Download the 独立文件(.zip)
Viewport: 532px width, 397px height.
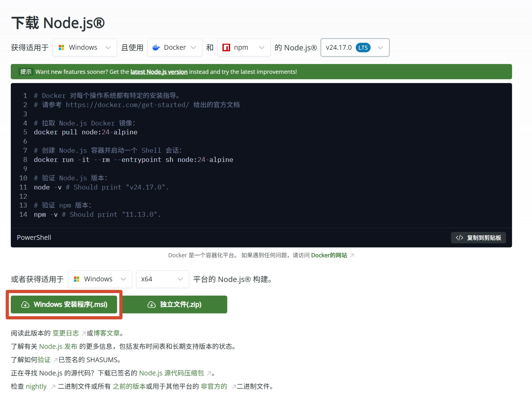point(174,304)
